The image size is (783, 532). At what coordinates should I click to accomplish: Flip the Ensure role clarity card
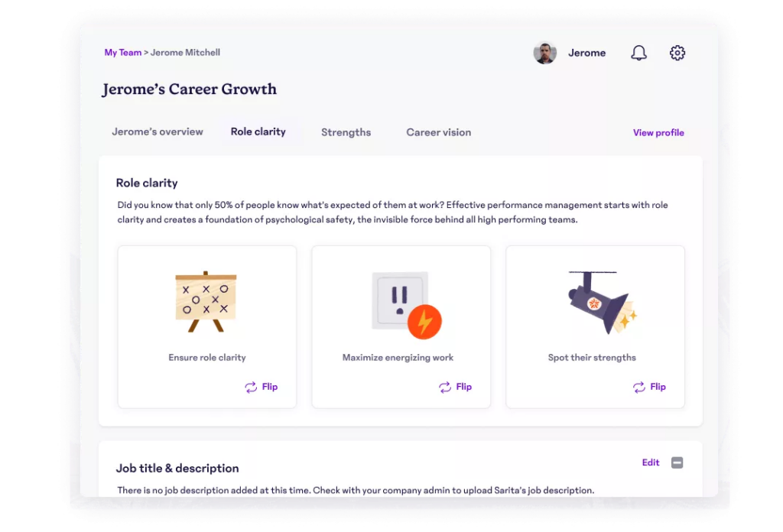point(261,388)
